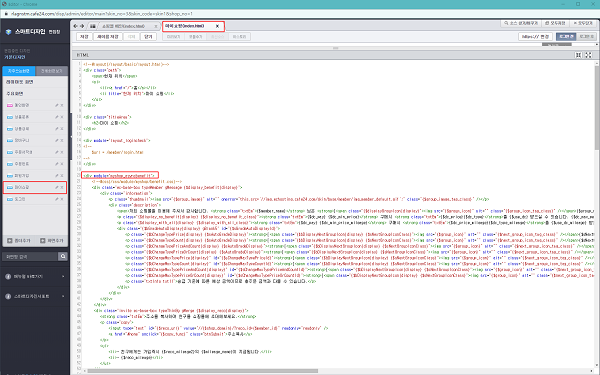Image resolution: width=600 pixels, height=375 pixels.
Task: Click the split-view icon in HTML header
Action: [x=579, y=55]
